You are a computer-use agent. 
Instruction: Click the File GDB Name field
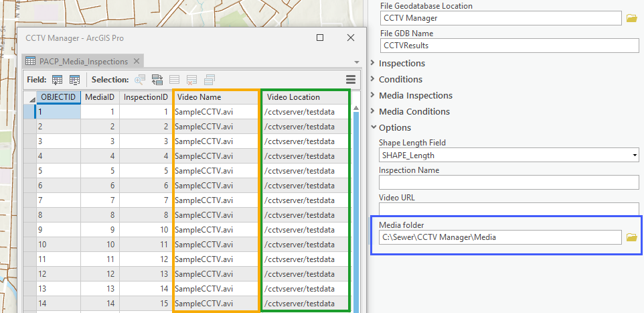pos(509,46)
